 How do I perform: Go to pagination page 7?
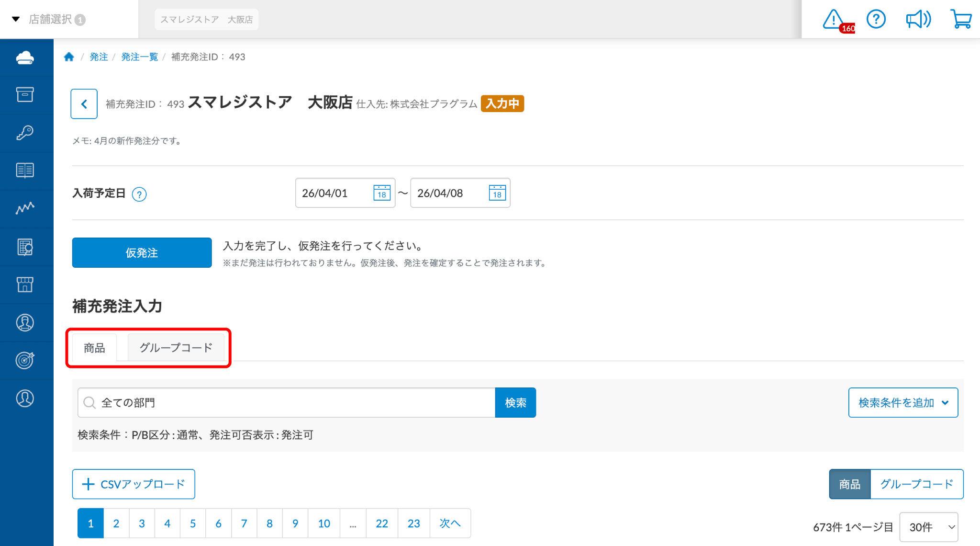click(x=244, y=523)
